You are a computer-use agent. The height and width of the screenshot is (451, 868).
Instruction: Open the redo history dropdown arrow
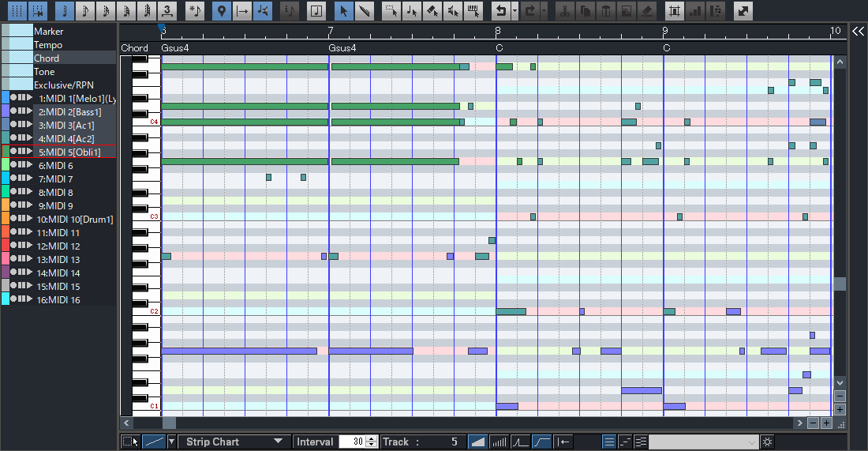pos(544,10)
